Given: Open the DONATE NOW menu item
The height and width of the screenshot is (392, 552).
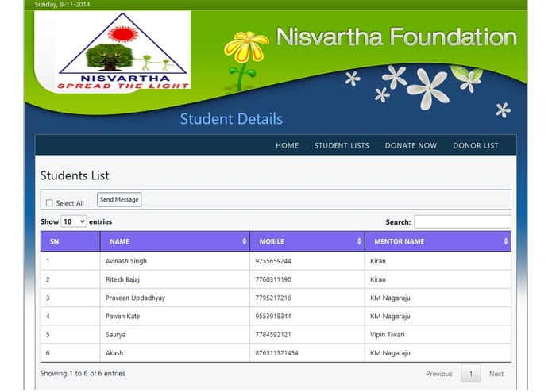Looking at the screenshot, I should (411, 145).
